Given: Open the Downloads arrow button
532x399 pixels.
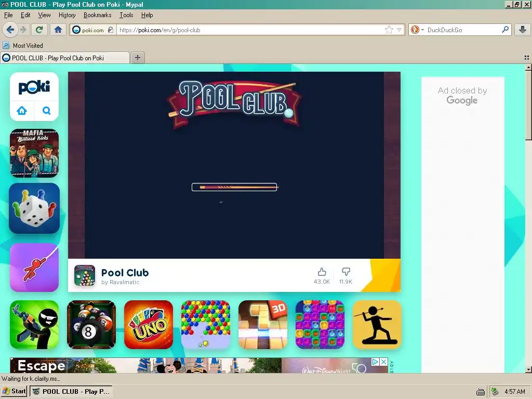Looking at the screenshot, I should [x=523, y=30].
